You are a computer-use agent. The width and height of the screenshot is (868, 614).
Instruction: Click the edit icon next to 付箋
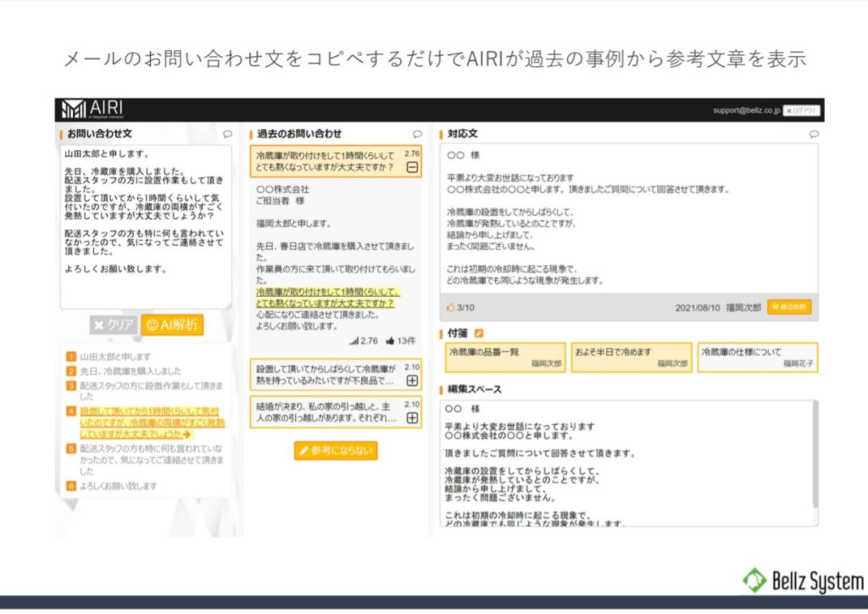point(480,333)
